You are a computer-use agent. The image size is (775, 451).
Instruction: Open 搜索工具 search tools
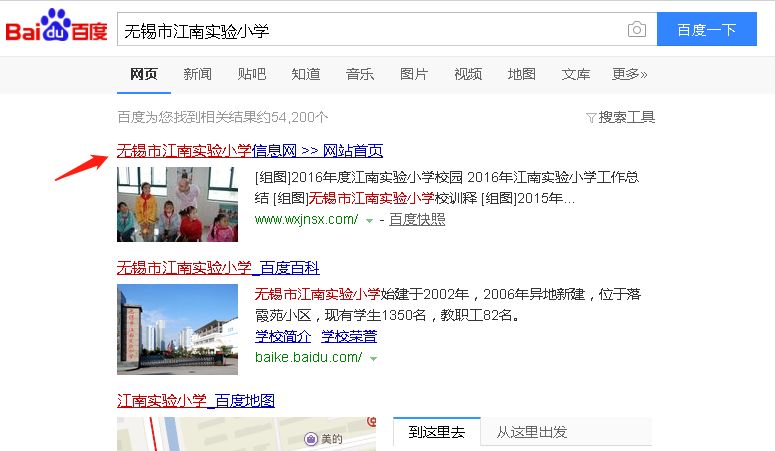(626, 117)
